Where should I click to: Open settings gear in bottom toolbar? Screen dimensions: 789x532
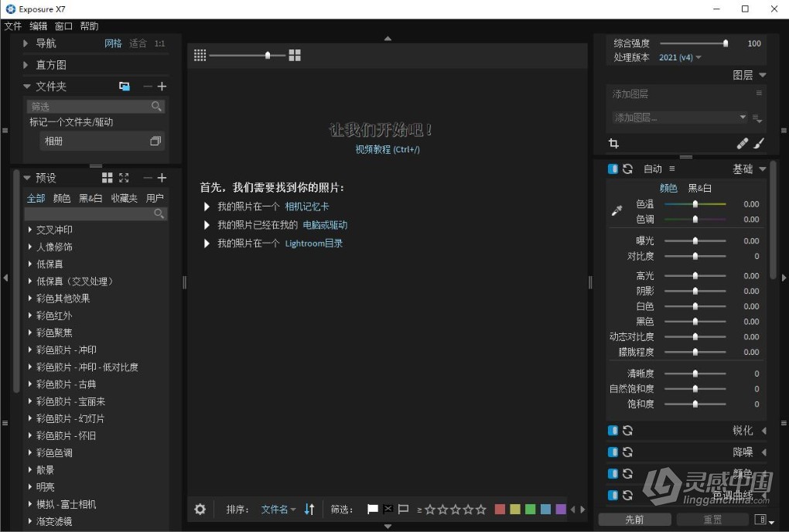coord(200,510)
